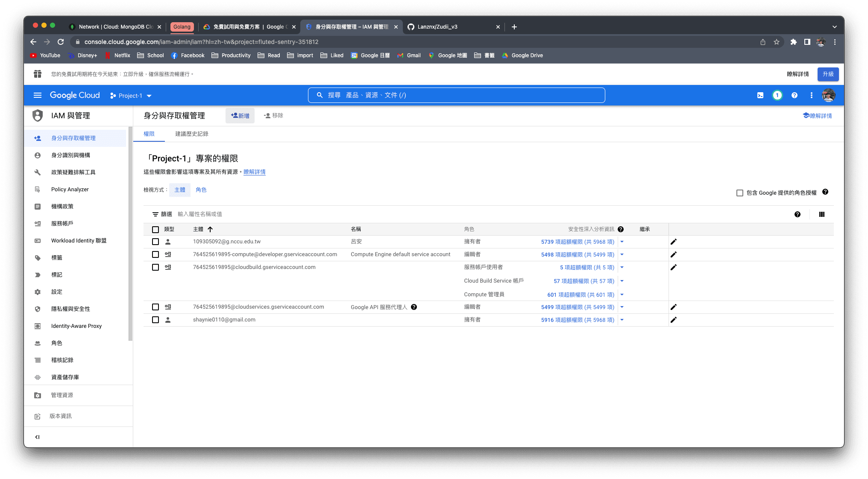Expand the 5916 項超額權限 dropdown arrow
Image resolution: width=868 pixels, height=479 pixels.
(x=622, y=320)
